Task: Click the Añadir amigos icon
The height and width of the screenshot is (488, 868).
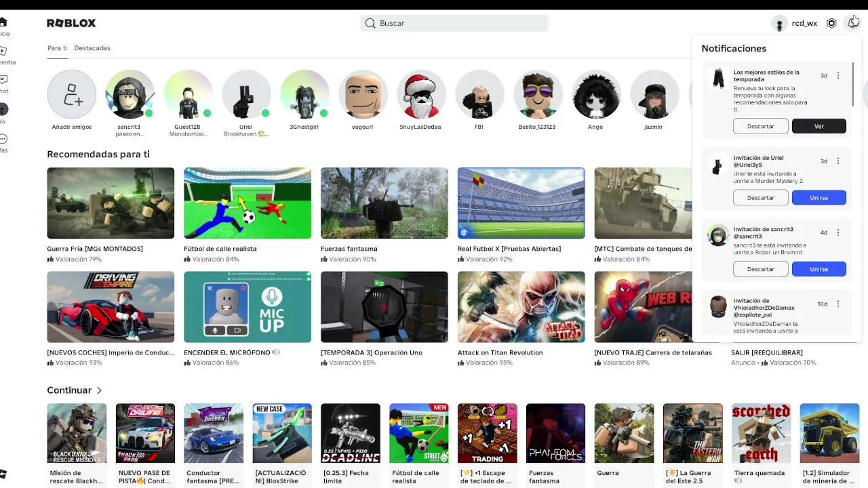Action: (x=71, y=94)
